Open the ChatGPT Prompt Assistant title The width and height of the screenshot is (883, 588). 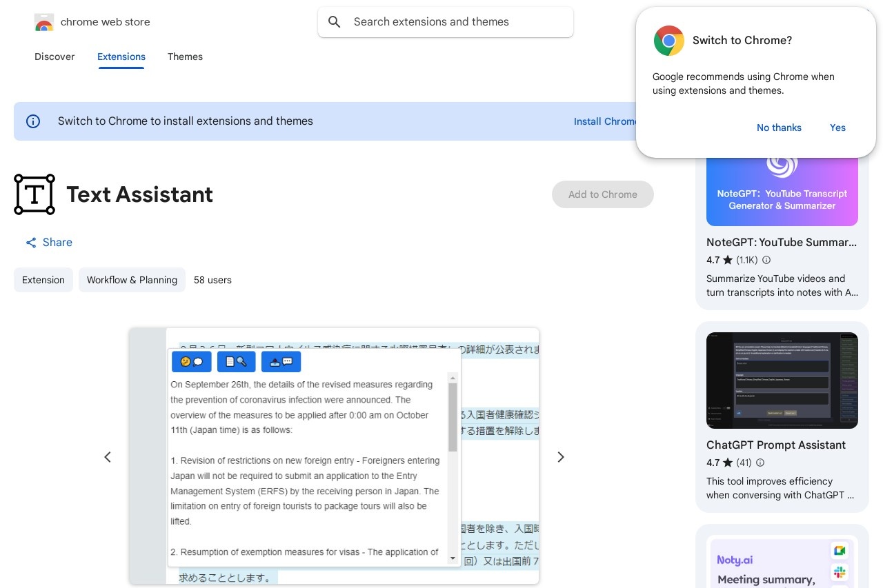tap(776, 445)
